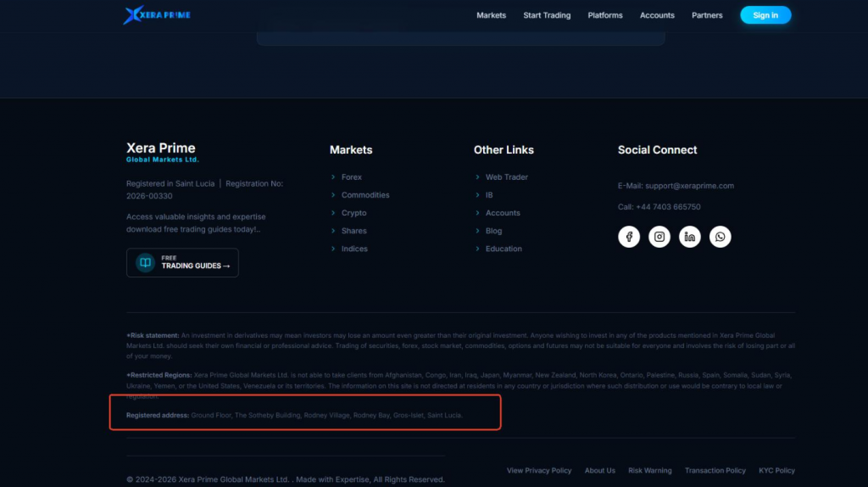Viewport: 868px width, 487px height.
Task: Click the Xera Prime logo in header
Action: click(x=157, y=15)
